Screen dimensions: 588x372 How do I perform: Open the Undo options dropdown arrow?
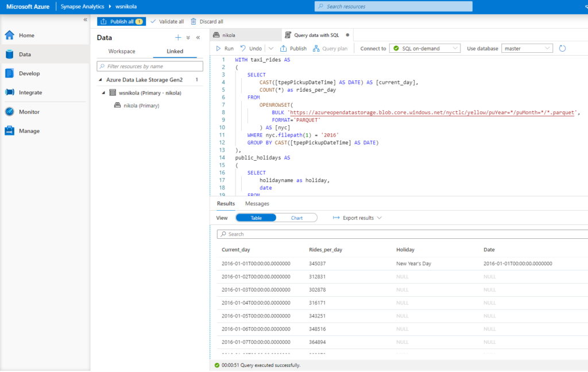click(271, 48)
